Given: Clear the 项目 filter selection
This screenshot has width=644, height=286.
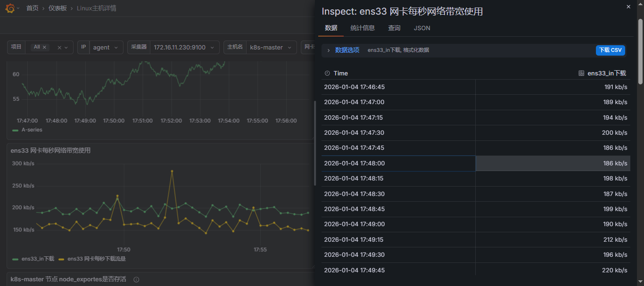Looking at the screenshot, I should point(59,48).
